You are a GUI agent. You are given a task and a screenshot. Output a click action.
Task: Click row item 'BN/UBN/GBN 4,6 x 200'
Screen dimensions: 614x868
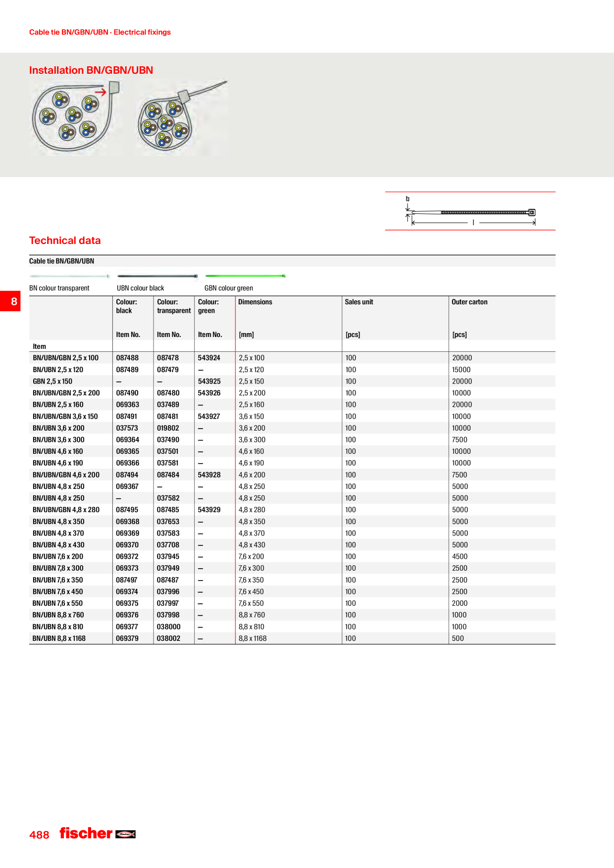coord(66,475)
